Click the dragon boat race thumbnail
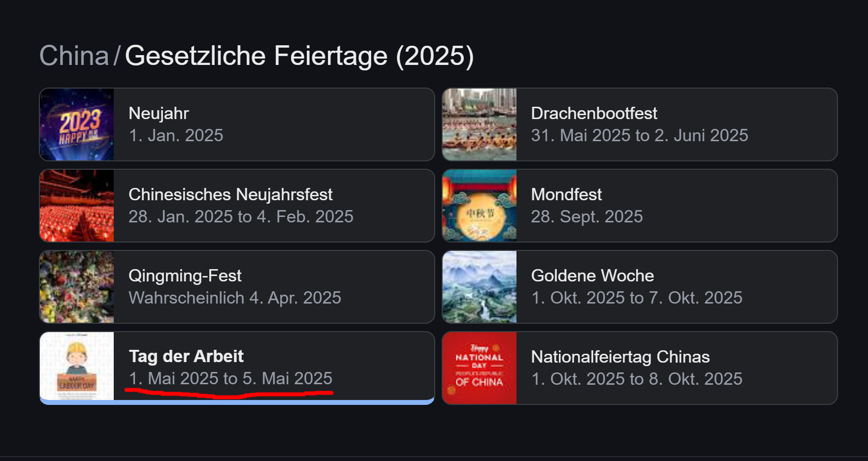The height and width of the screenshot is (461, 868). 480,124
